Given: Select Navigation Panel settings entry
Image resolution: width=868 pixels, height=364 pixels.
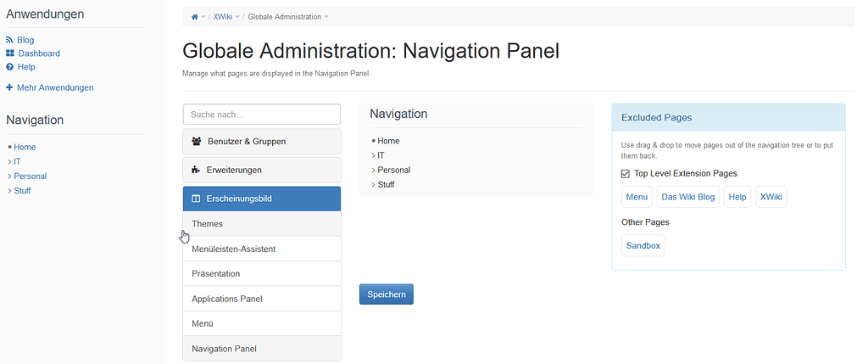Looking at the screenshot, I should click(262, 349).
